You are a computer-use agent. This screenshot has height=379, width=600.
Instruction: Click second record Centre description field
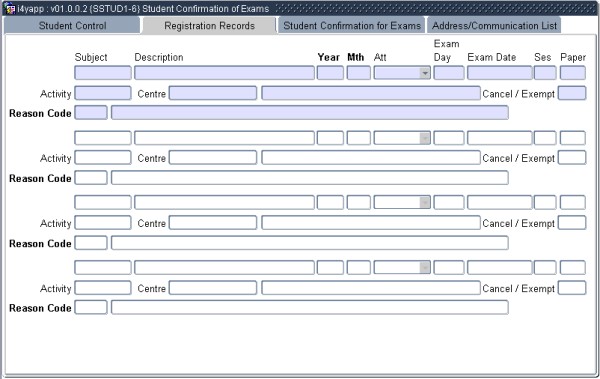click(371, 158)
